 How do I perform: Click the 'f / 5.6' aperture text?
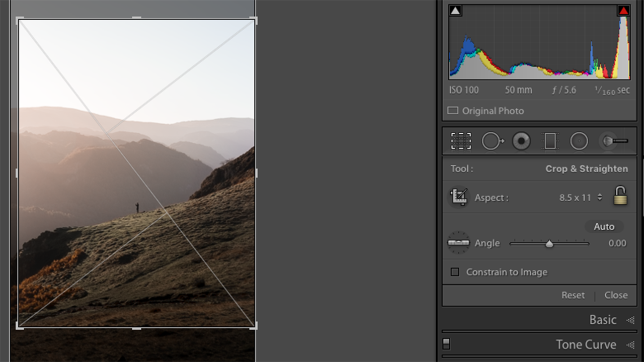563,90
